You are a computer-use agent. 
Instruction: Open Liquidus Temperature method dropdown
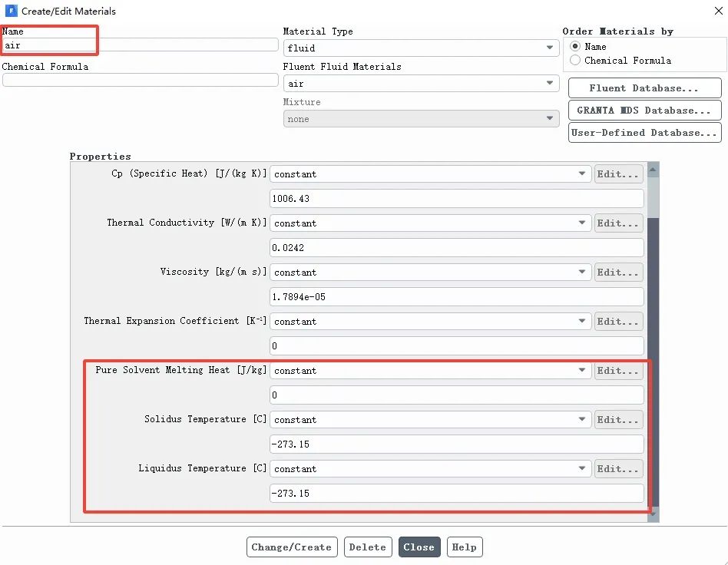point(430,469)
